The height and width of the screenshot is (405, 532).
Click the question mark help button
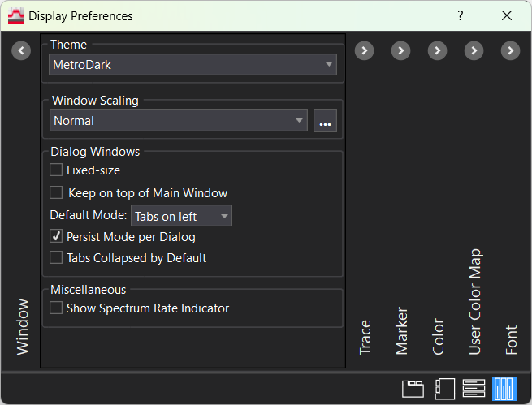(461, 16)
